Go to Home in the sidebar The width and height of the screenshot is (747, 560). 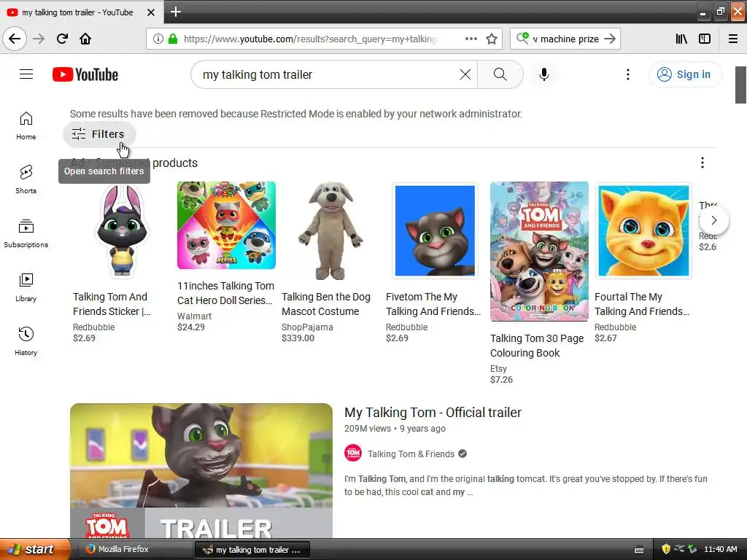(26, 125)
